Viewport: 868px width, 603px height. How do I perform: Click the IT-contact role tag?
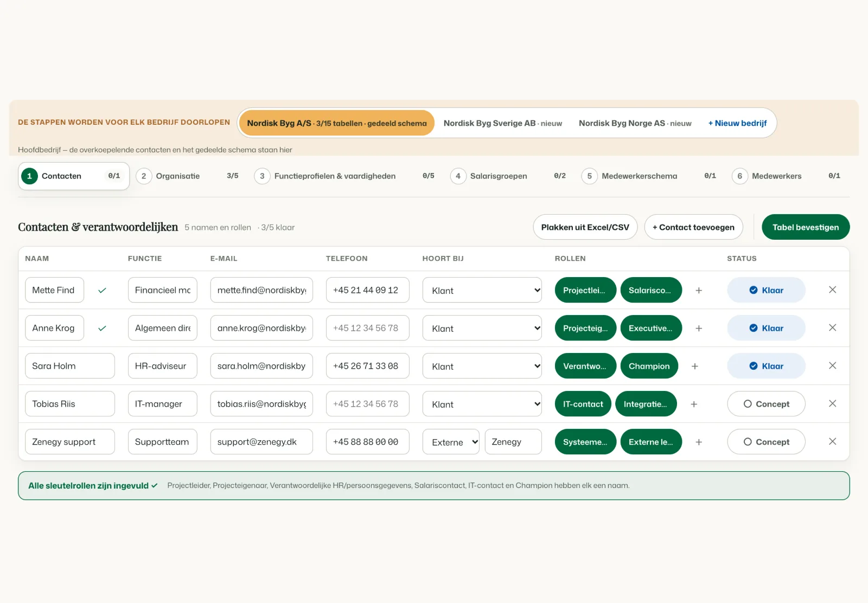[x=583, y=404]
